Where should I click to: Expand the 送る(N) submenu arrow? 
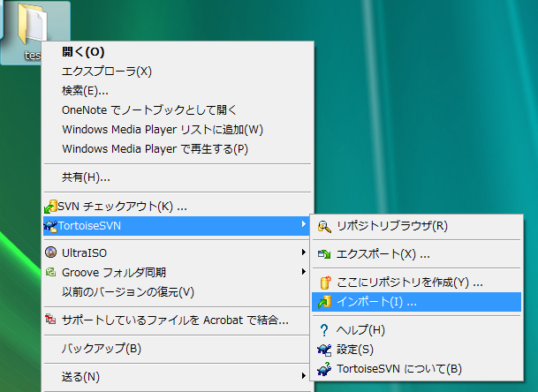pos(303,376)
